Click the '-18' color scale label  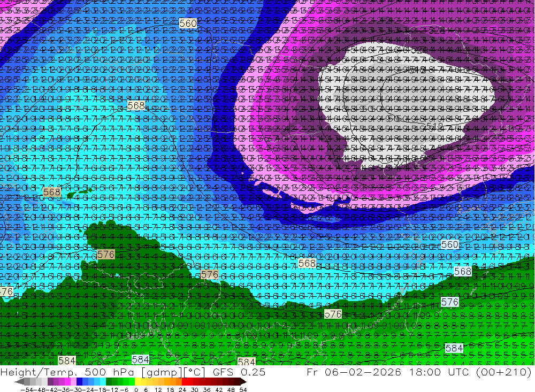click(101, 390)
